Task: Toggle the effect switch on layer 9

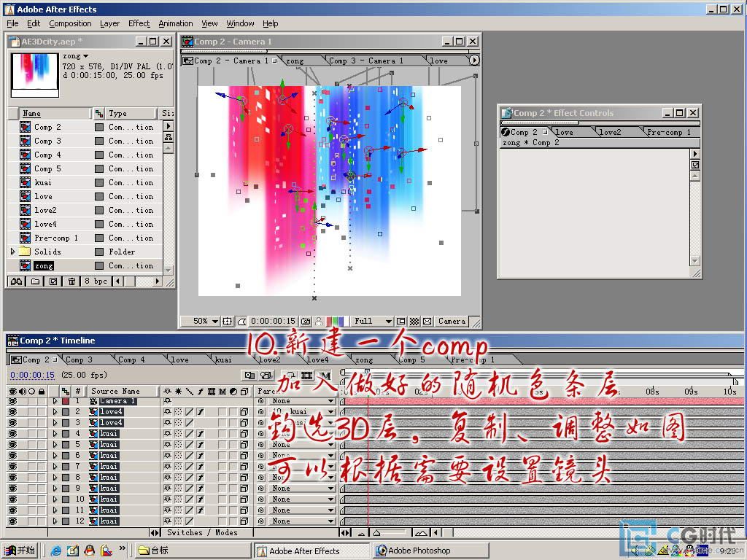Action: click(x=201, y=489)
